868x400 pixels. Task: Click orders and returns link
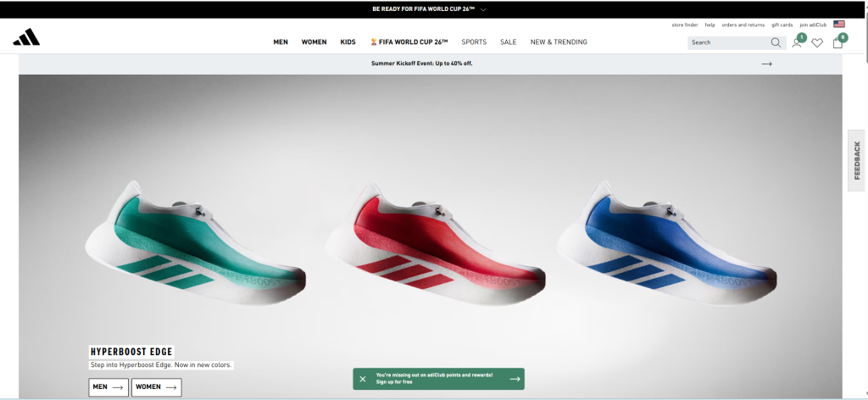[x=743, y=25]
